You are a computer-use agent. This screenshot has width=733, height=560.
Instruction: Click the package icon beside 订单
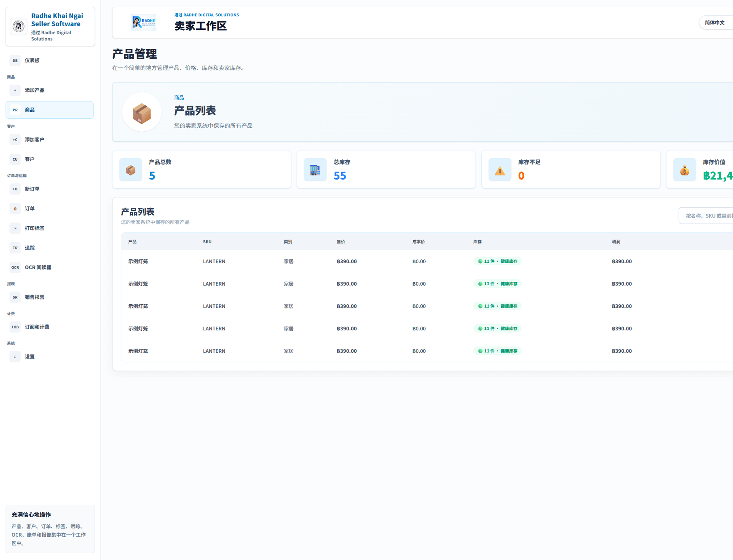(x=15, y=209)
